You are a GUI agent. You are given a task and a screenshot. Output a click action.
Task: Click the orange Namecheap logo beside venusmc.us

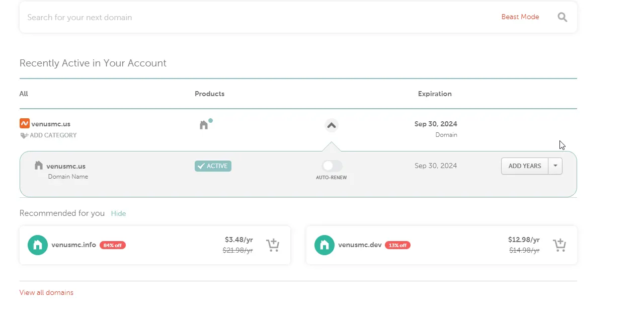[x=24, y=123]
